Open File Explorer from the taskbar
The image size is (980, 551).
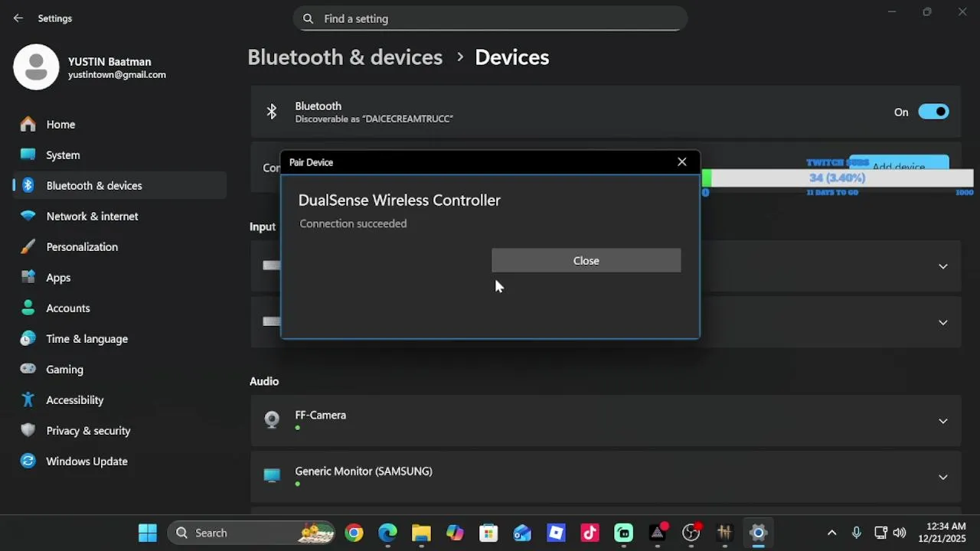coord(421,533)
